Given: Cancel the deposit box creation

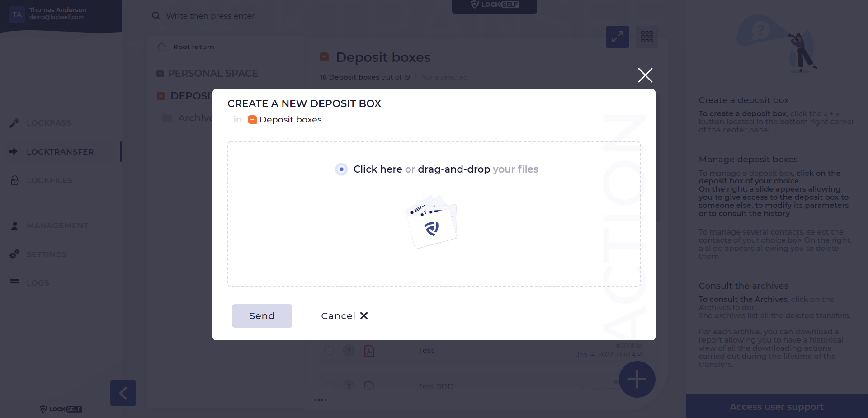Looking at the screenshot, I should pyautogui.click(x=344, y=316).
